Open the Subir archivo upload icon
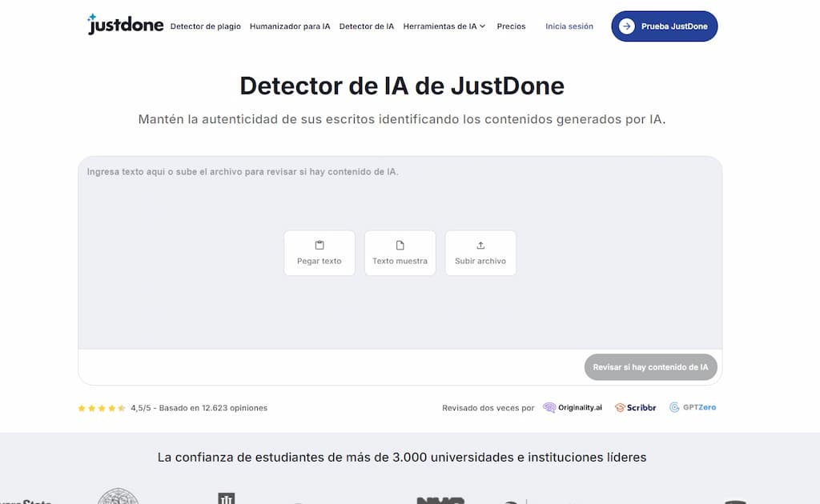820x504 pixels. click(x=480, y=244)
